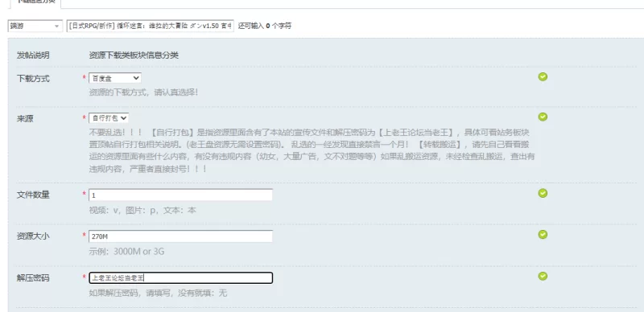This screenshot has height=312, width=644.
Task: Click hint text 视频：v，图片：p，文本：本
Action: tap(142, 211)
